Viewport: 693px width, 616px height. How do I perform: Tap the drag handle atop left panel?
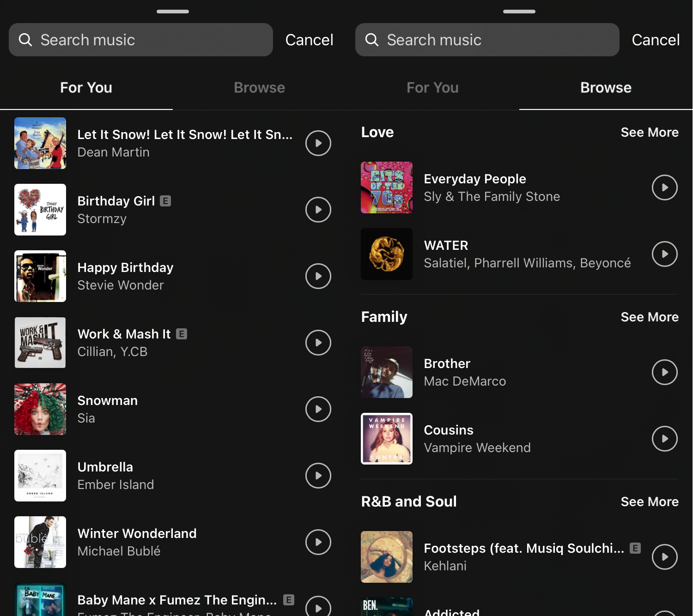tap(173, 11)
